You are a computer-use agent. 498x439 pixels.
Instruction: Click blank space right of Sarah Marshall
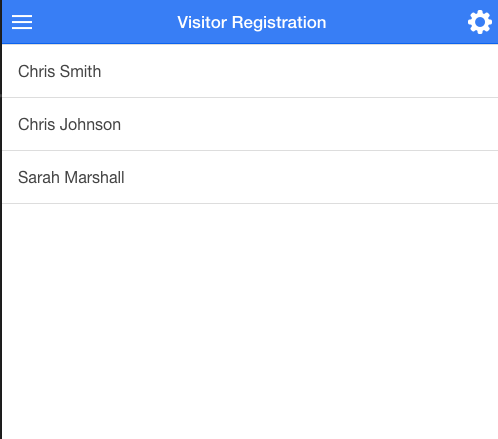[x=310, y=177]
